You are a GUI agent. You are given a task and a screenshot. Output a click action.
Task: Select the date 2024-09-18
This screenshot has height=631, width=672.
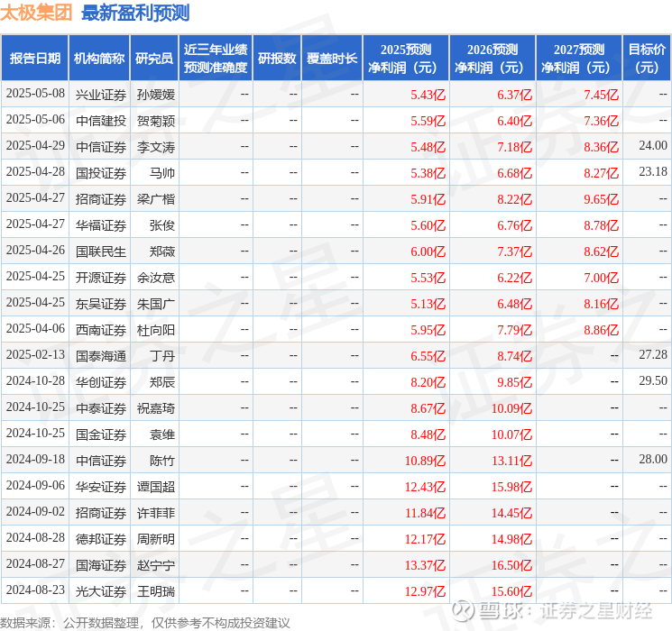(35, 459)
